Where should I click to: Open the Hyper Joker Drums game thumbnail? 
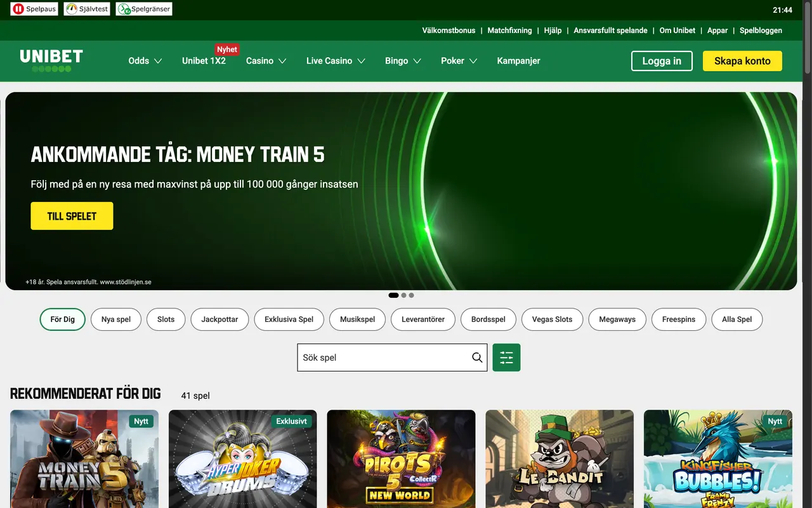pos(243,458)
